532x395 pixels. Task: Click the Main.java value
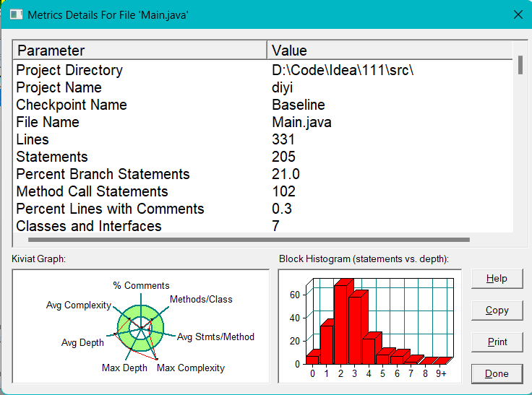(301, 122)
